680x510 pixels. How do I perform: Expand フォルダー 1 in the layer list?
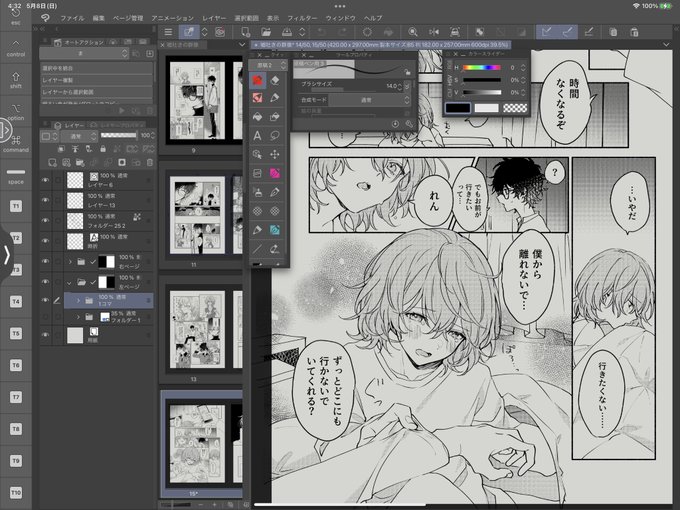tap(78, 317)
